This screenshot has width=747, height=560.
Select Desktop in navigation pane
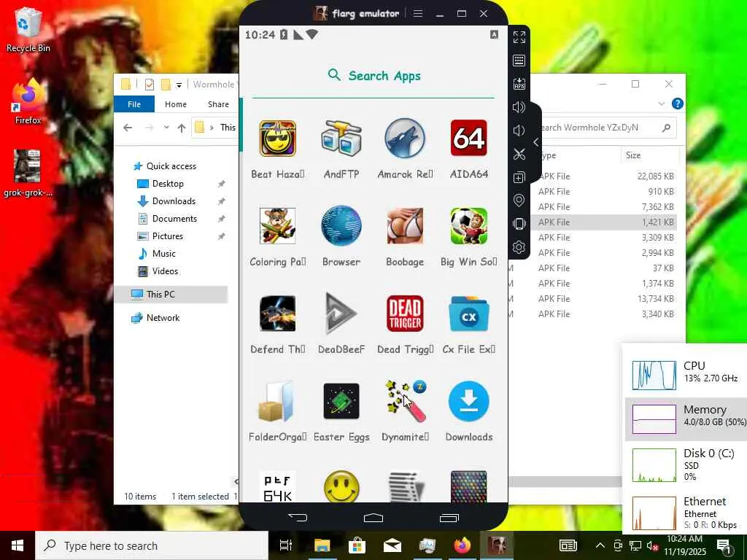click(x=168, y=184)
